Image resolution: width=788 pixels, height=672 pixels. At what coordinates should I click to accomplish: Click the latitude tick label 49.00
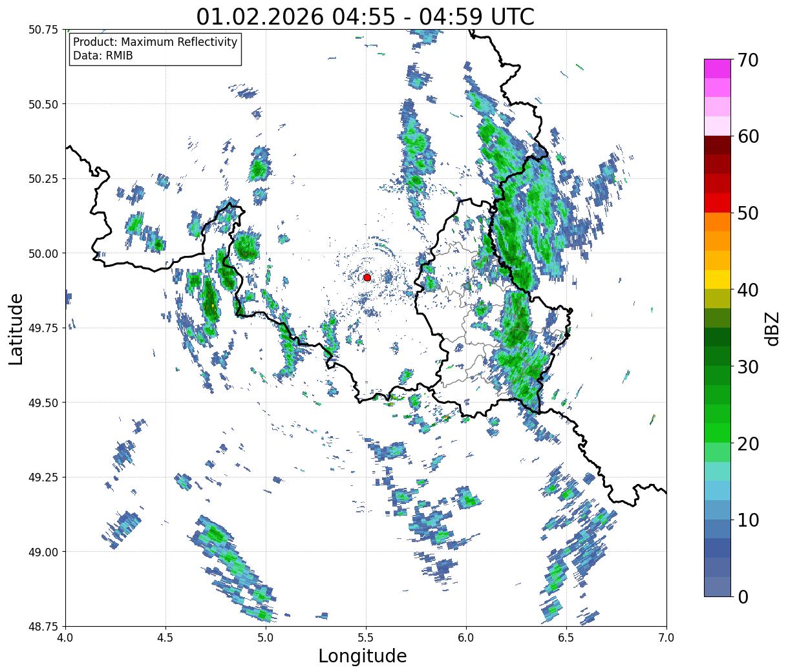[x=44, y=552]
